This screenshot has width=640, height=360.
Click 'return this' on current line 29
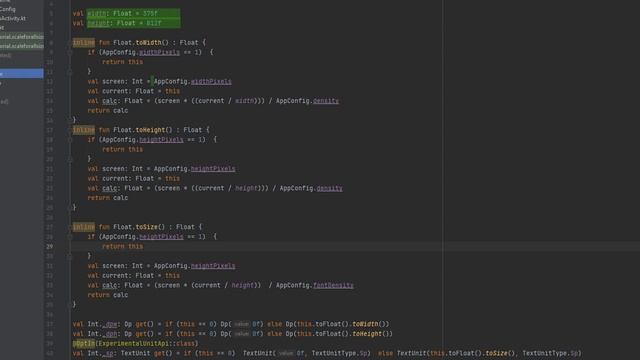pos(122,247)
